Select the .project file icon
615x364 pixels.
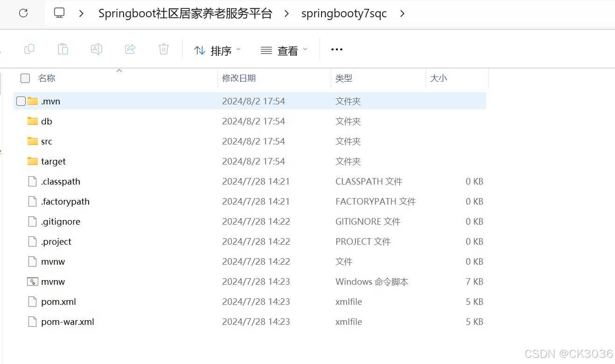coord(32,241)
